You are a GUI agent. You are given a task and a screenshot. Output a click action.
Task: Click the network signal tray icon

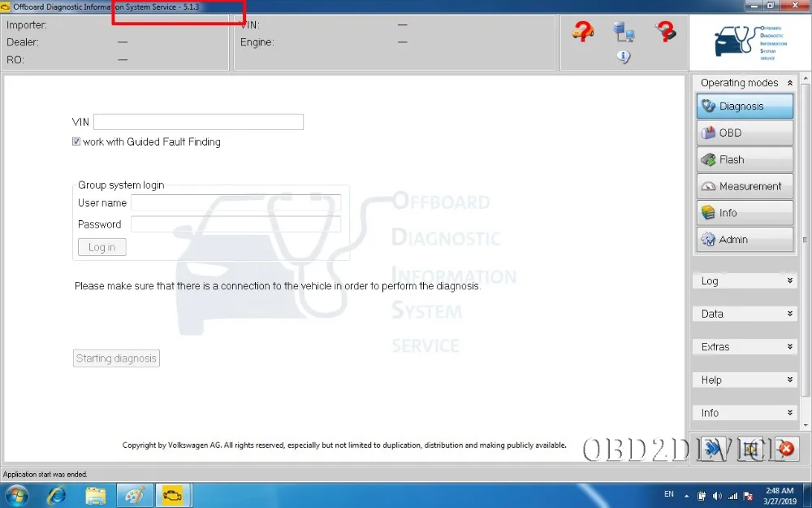[732, 496]
